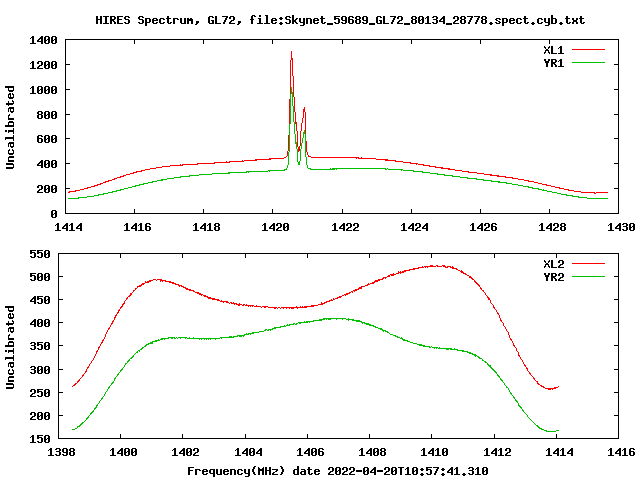Click the 1408 x-axis tick label
Image resolution: width=640 pixels, height=480 pixels.
372,452
